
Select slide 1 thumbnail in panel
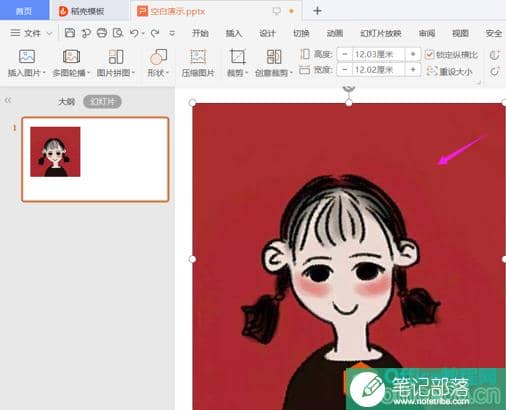pyautogui.click(x=95, y=159)
